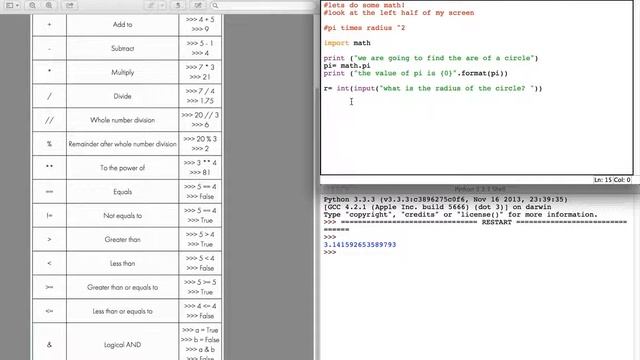The width and height of the screenshot is (640, 360).
Task: Click the 'Python 3.3.3 Shell' window title
Action: tap(480, 189)
